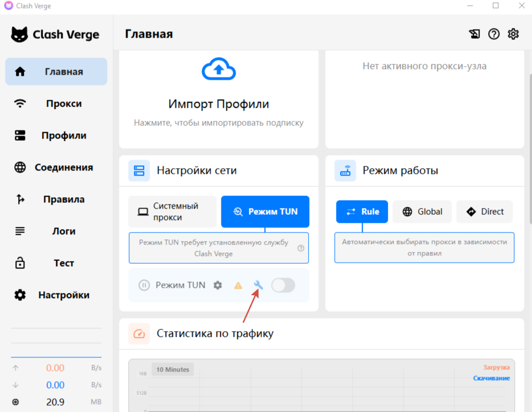This screenshot has height=412, width=532.
Task: Click the Режим работы router icon
Action: pos(345,170)
